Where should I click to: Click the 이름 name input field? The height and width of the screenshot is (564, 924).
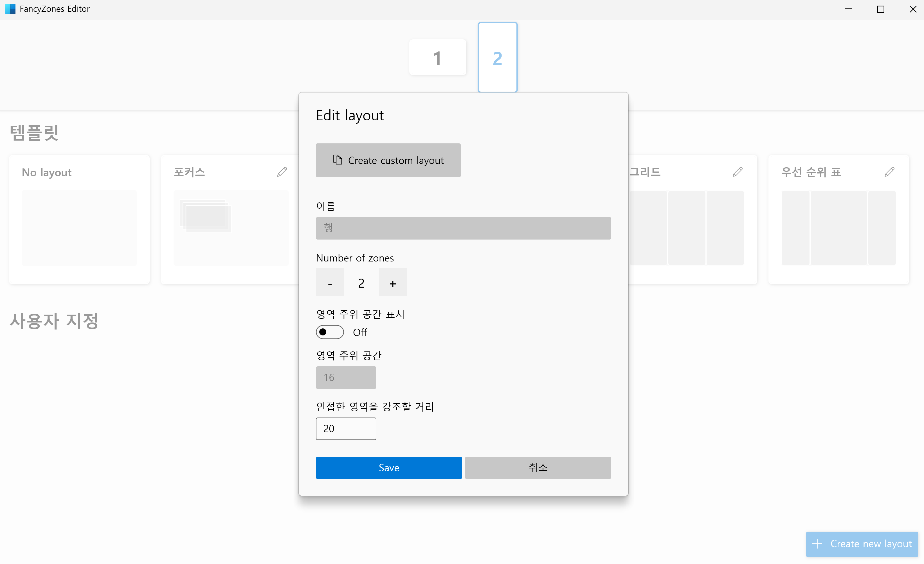click(463, 228)
